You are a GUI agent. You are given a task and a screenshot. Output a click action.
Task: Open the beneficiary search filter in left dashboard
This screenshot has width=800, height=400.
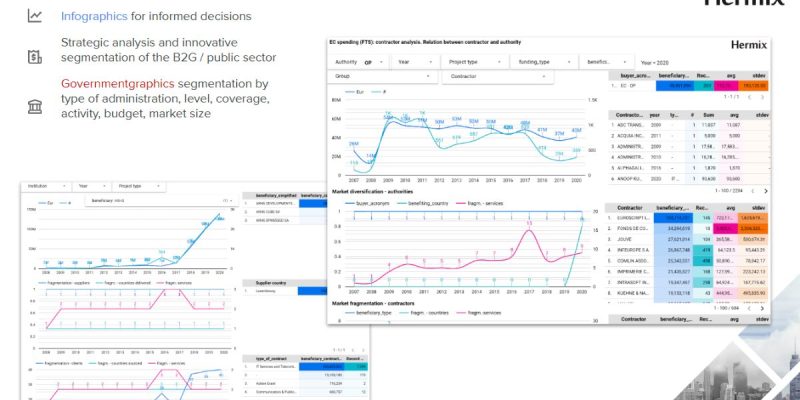point(161,201)
